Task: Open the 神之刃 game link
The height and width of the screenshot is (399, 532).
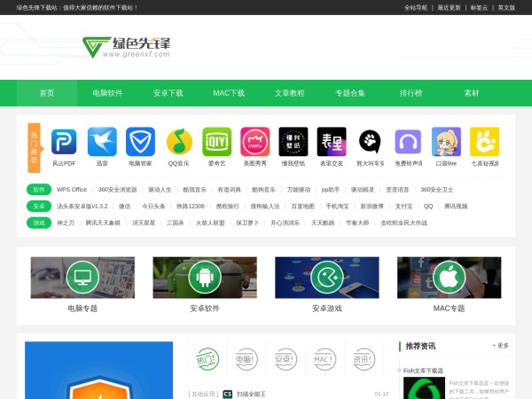Action: [x=65, y=223]
